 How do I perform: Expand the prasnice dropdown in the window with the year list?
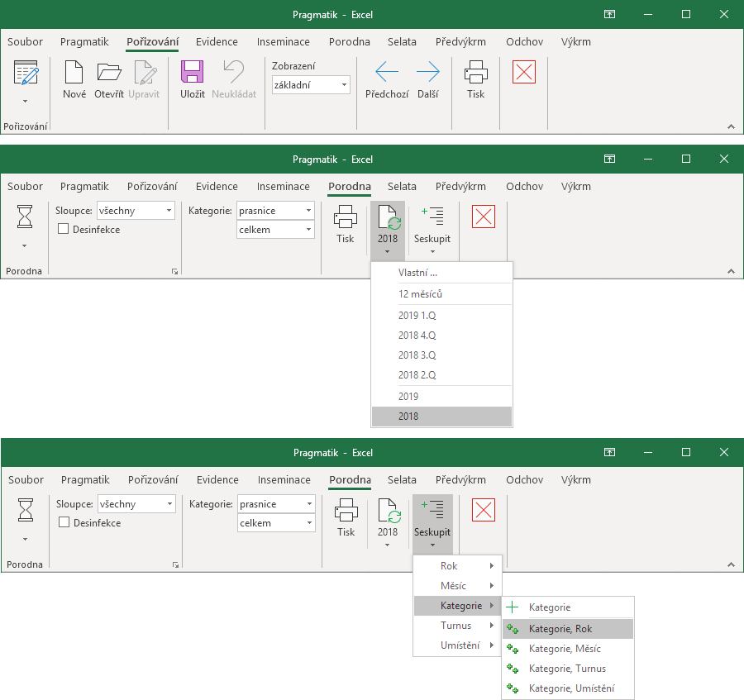[x=308, y=211]
